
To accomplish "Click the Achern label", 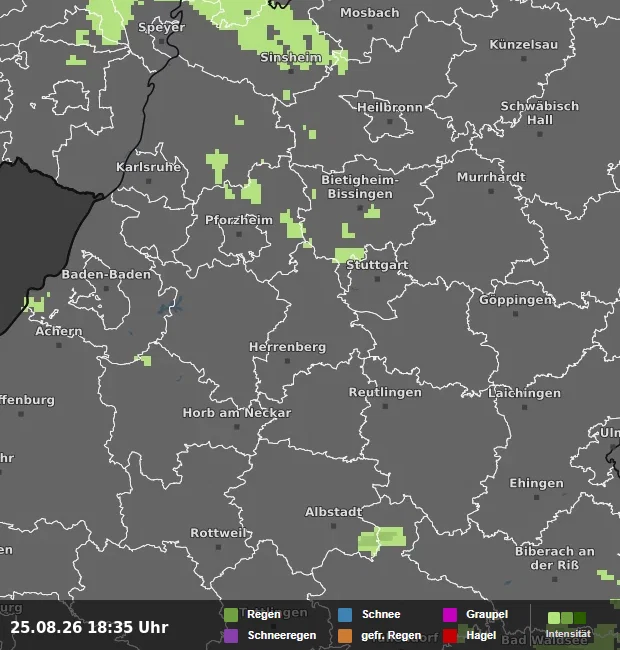I will pyautogui.click(x=58, y=331).
